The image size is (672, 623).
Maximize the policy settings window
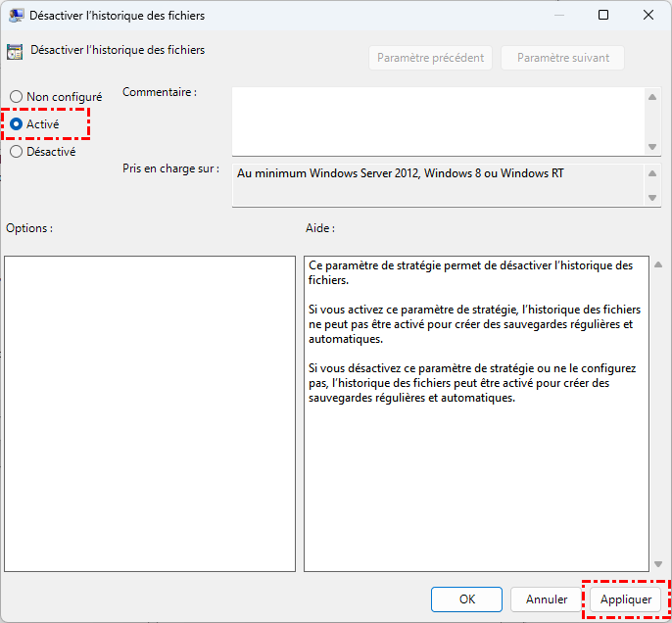603,16
